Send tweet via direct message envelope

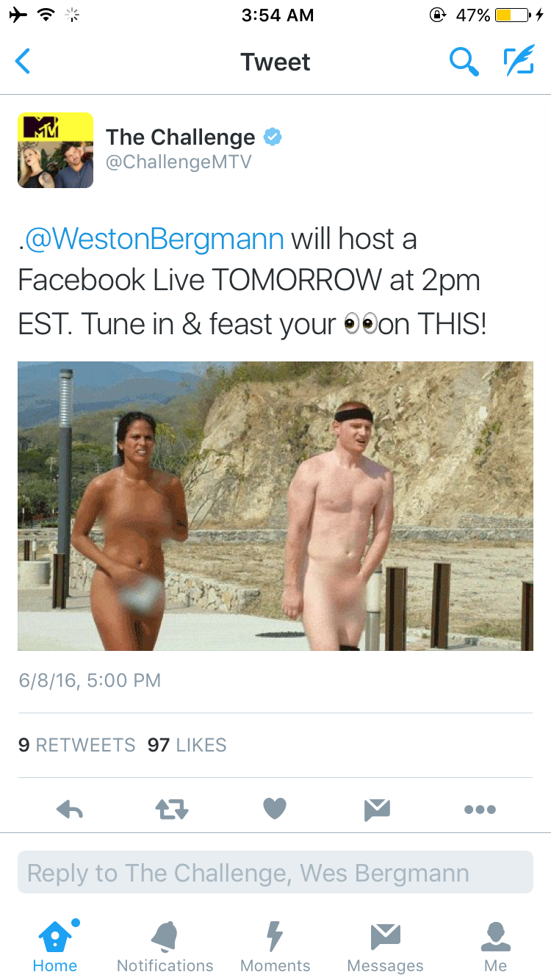[x=377, y=810]
